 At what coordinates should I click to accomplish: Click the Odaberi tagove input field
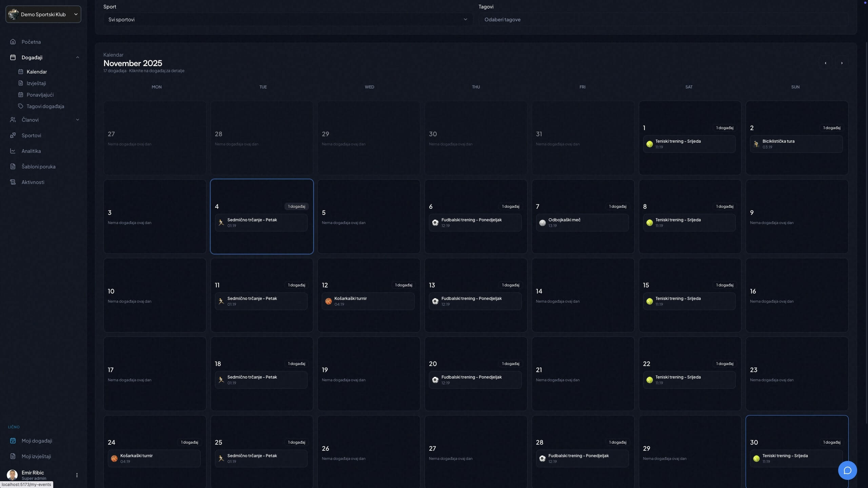pyautogui.click(x=663, y=20)
